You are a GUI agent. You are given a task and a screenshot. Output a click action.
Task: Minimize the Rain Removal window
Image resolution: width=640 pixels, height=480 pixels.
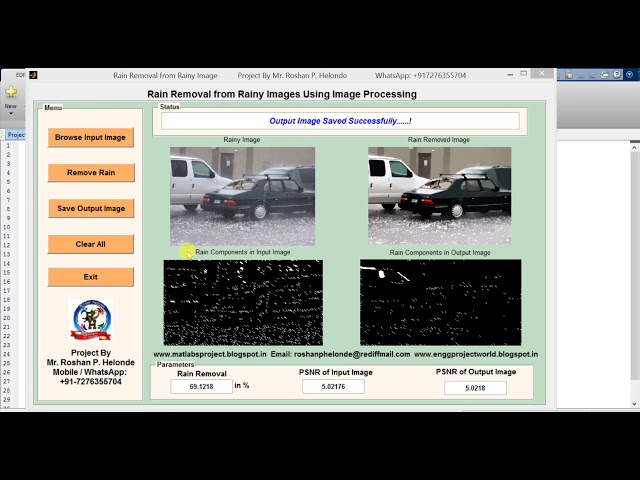510,75
